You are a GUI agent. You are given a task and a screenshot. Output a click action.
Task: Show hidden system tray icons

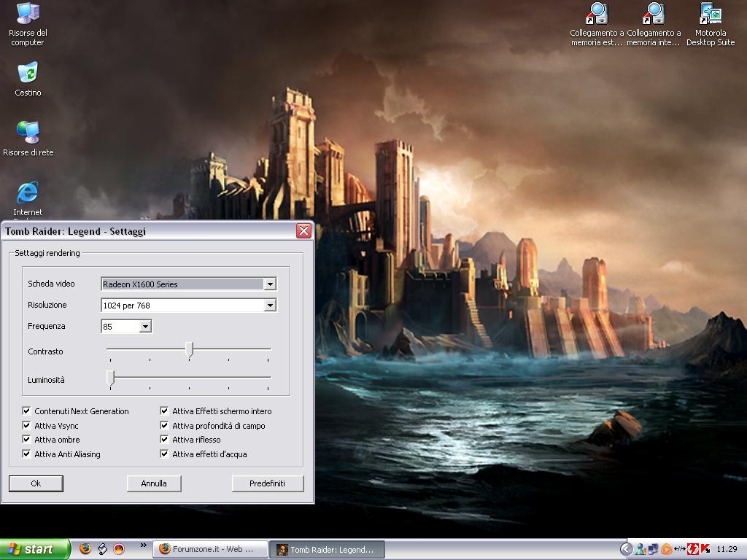tap(626, 549)
